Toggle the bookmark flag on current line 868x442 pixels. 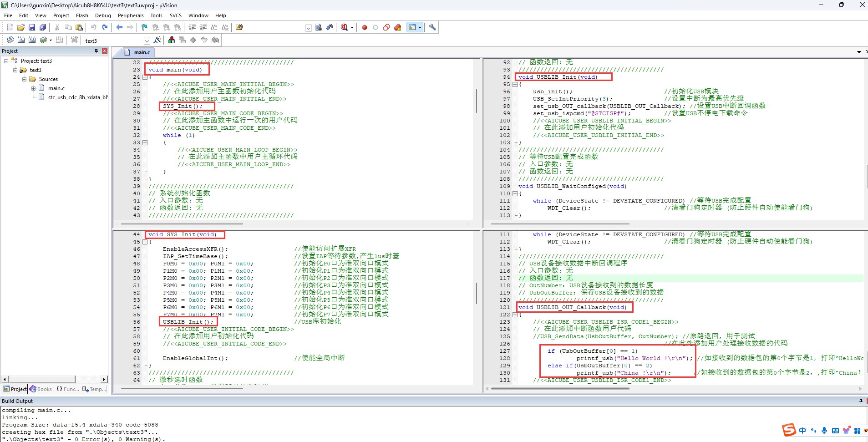[x=144, y=27]
